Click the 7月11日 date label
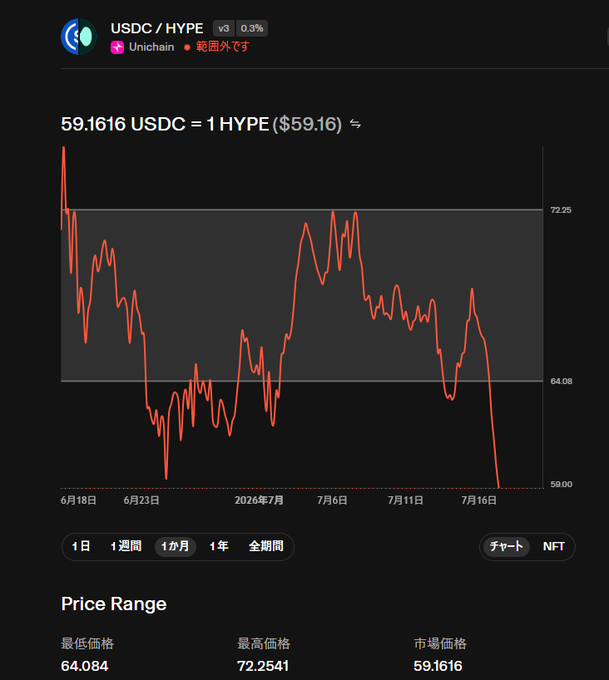609x680 pixels. tap(406, 500)
